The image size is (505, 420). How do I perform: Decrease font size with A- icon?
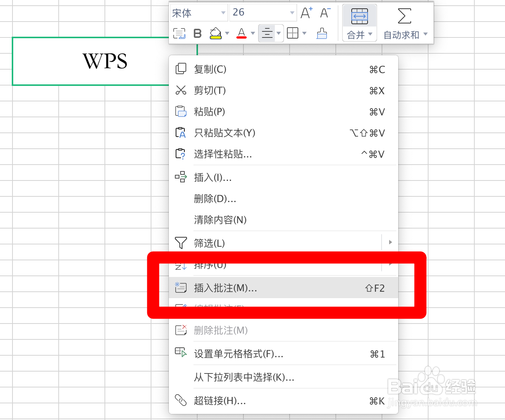(x=325, y=13)
